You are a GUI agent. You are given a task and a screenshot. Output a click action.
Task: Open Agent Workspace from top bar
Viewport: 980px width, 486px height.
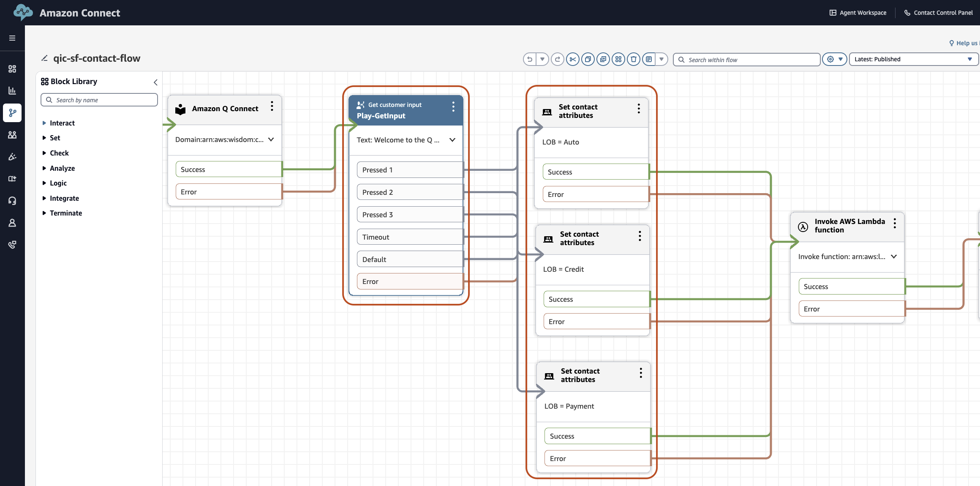point(858,13)
